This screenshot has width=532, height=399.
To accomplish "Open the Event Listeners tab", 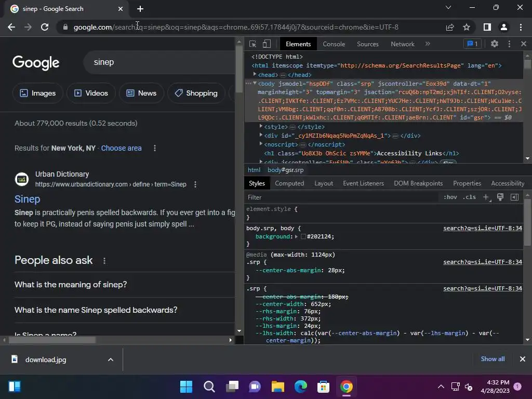I will click(363, 183).
